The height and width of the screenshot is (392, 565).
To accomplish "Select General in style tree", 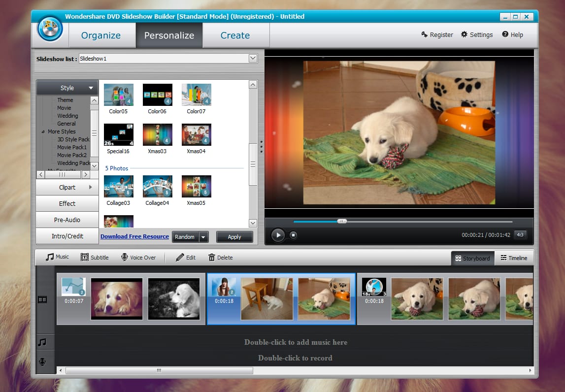I will [x=66, y=124].
